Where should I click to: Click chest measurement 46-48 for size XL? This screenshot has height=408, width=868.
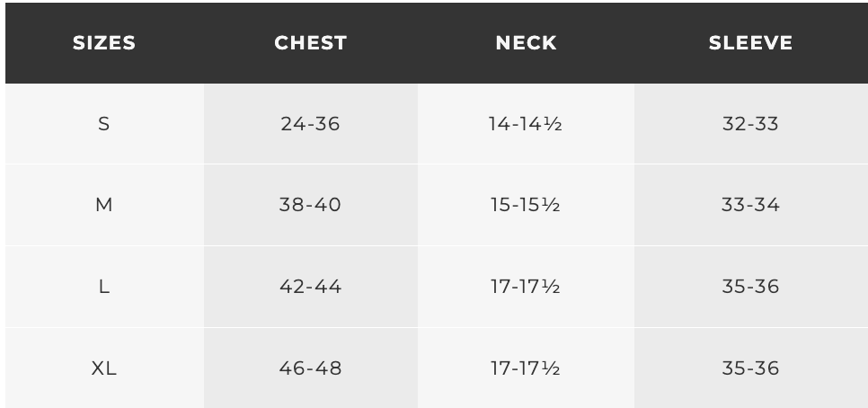310,368
